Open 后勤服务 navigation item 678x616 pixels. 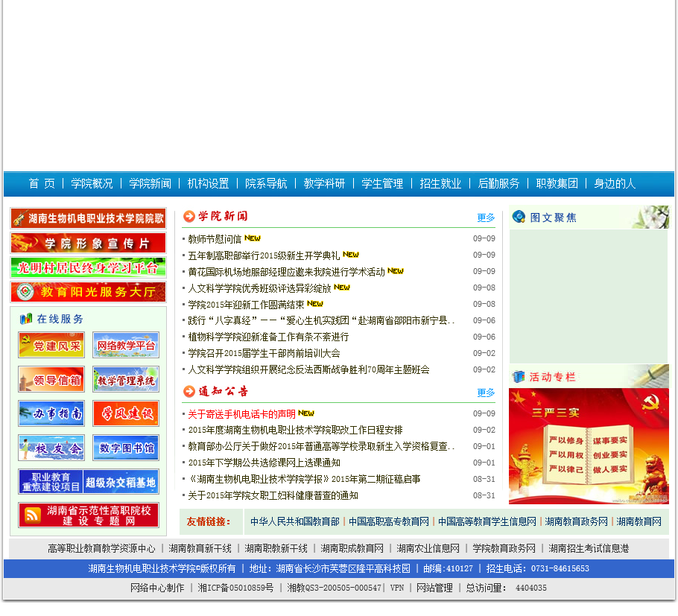click(x=498, y=184)
